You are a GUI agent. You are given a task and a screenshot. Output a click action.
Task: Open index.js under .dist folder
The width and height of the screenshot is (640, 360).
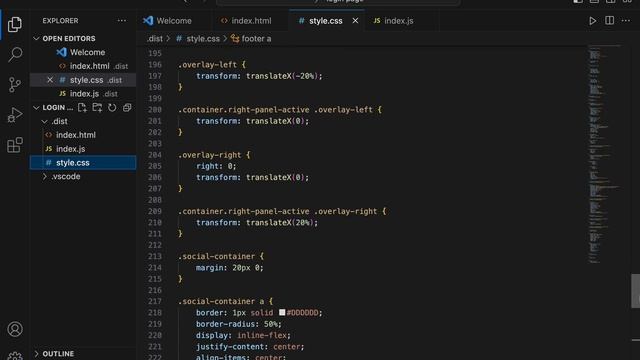coord(71,149)
